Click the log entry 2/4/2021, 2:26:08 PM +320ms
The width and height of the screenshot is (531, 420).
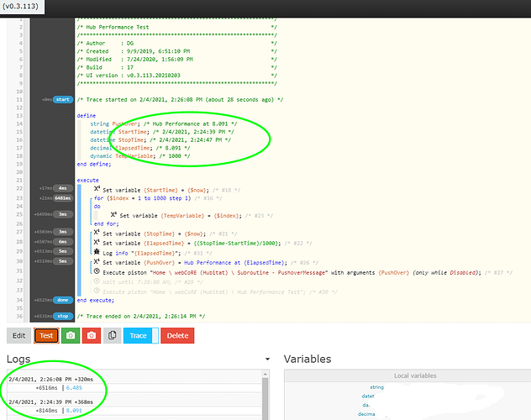50,380
